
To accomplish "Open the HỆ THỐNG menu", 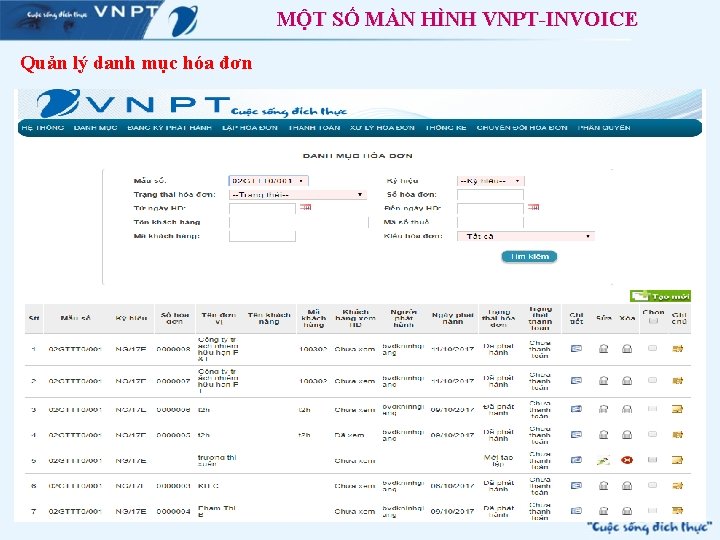I will point(43,128).
